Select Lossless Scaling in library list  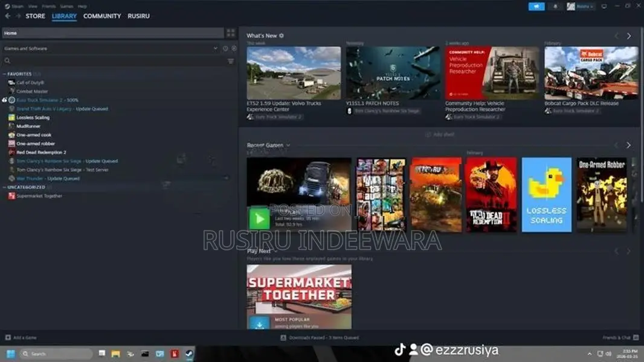[33, 117]
